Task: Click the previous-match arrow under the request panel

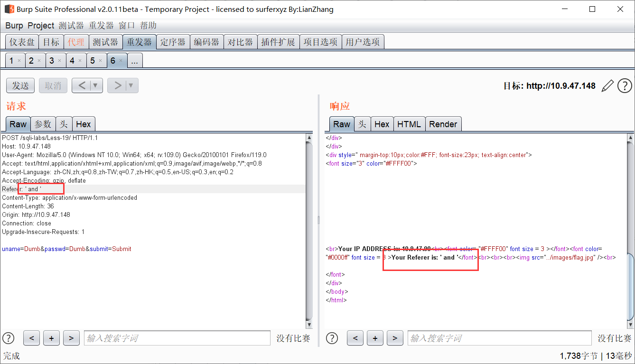Action: [31, 338]
